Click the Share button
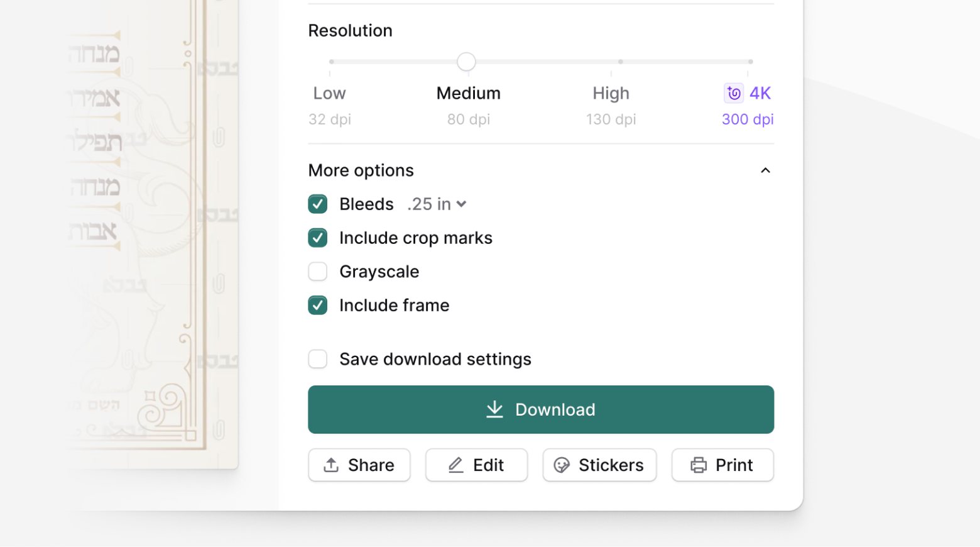Viewport: 980px width, 547px height. pyautogui.click(x=359, y=465)
